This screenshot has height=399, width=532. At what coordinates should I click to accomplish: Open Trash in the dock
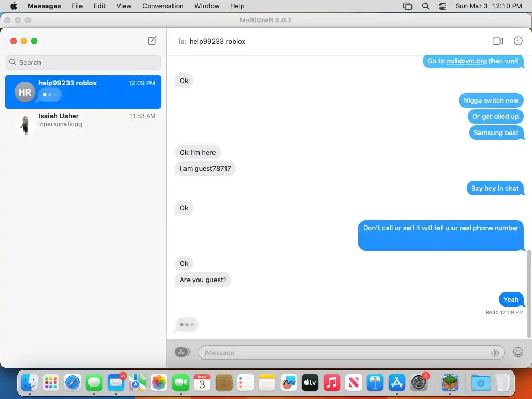click(503, 383)
